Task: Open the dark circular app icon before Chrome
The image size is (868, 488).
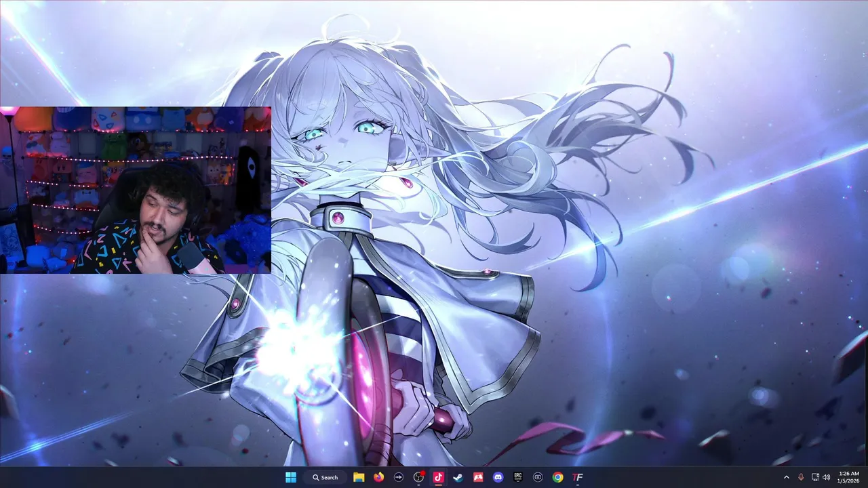Action: click(538, 477)
